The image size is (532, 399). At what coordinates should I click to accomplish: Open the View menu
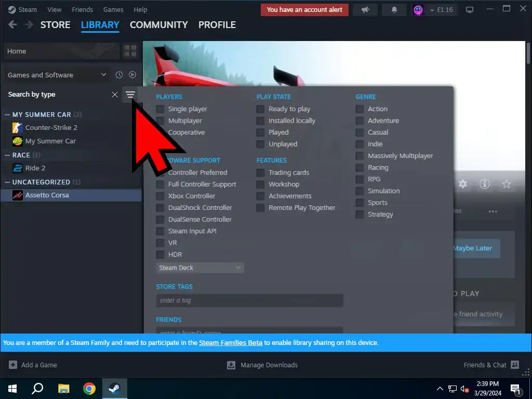[x=54, y=10]
